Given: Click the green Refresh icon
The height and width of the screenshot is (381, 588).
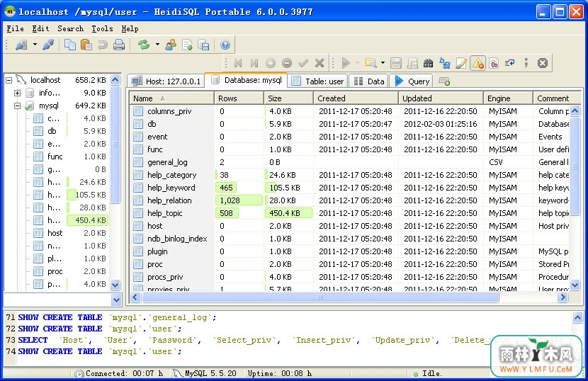Looking at the screenshot, I should tap(144, 45).
